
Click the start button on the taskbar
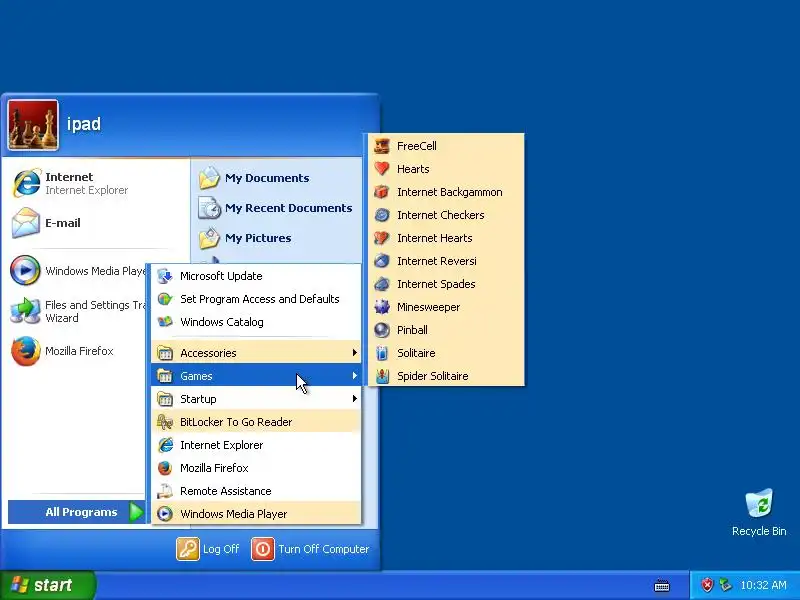(47, 585)
